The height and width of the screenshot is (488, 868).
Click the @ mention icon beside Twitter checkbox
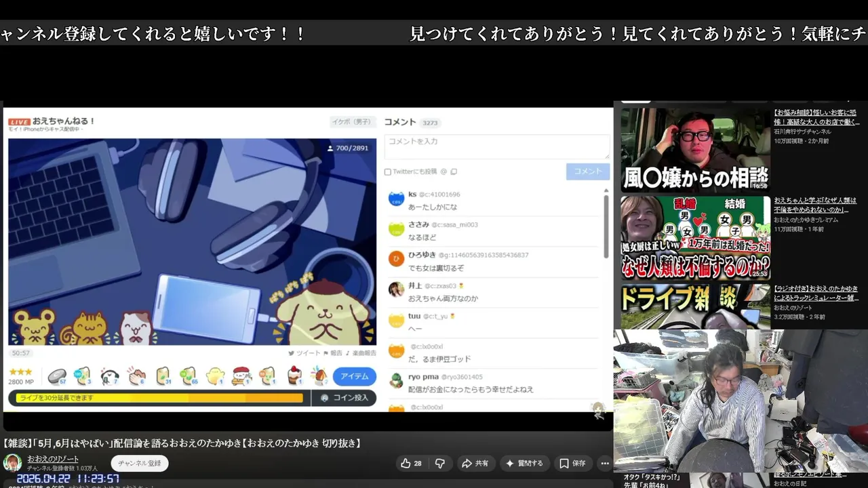(443, 172)
